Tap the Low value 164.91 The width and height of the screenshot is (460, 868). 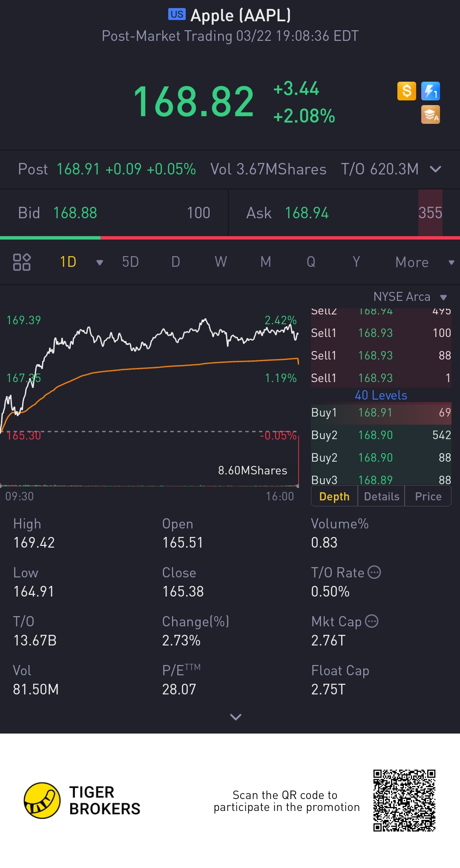click(34, 592)
